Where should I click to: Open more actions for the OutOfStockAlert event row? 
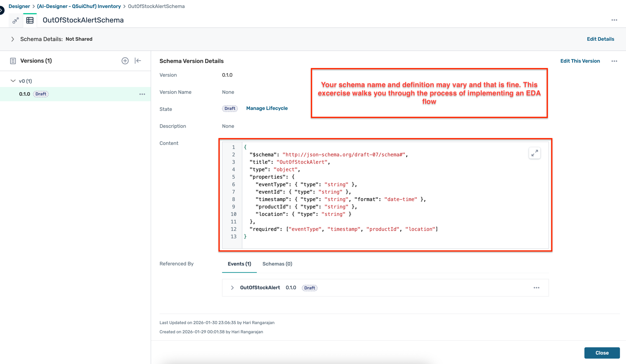pos(536,288)
